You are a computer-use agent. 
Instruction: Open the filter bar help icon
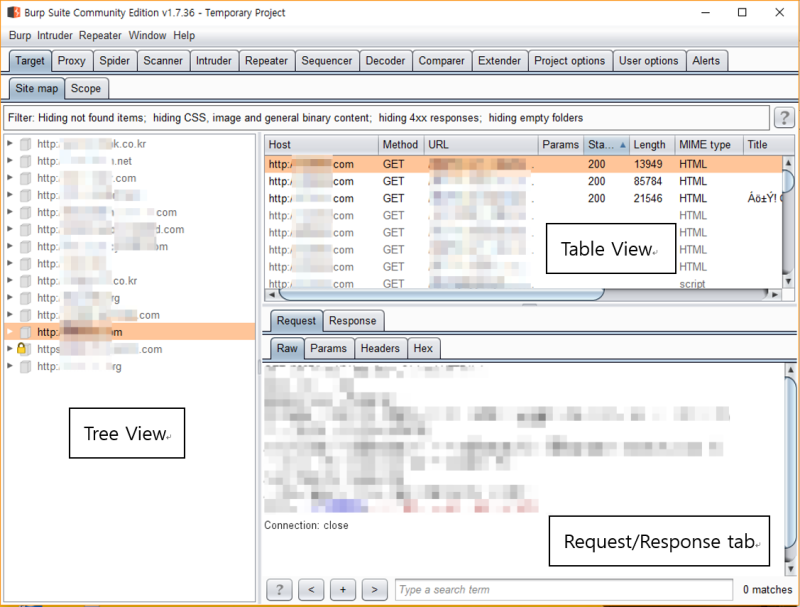(784, 117)
